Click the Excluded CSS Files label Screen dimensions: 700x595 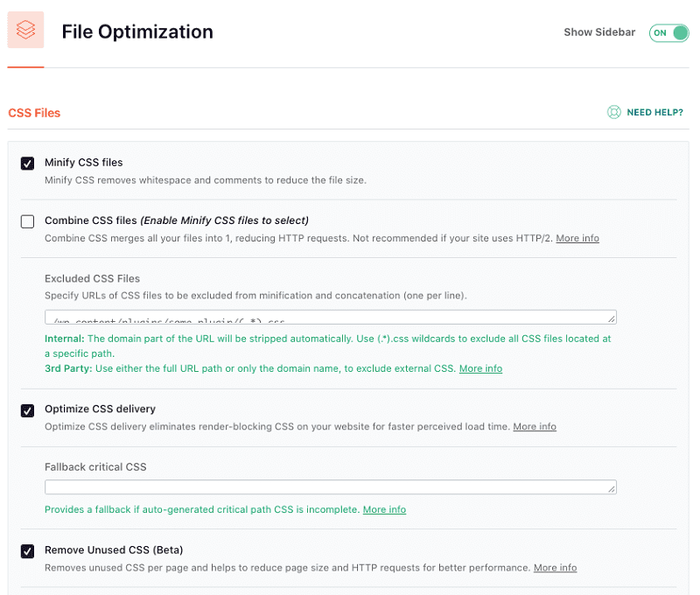point(93,278)
